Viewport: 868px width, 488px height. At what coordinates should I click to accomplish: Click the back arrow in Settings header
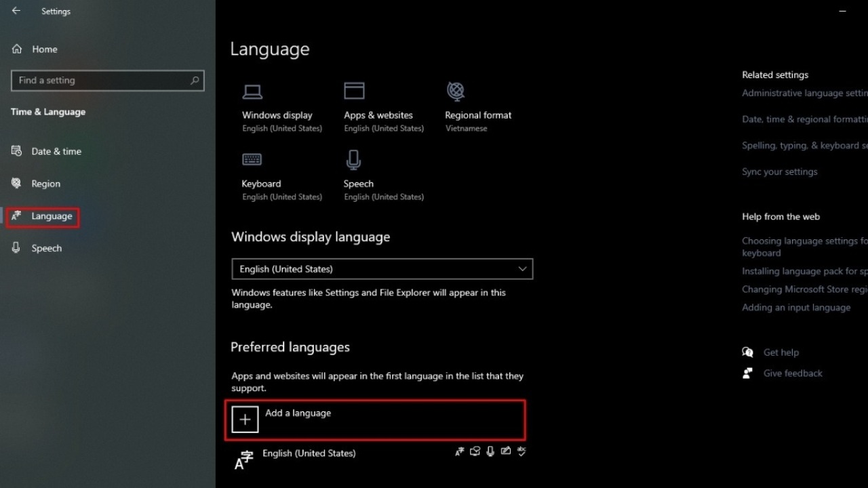[x=16, y=11]
